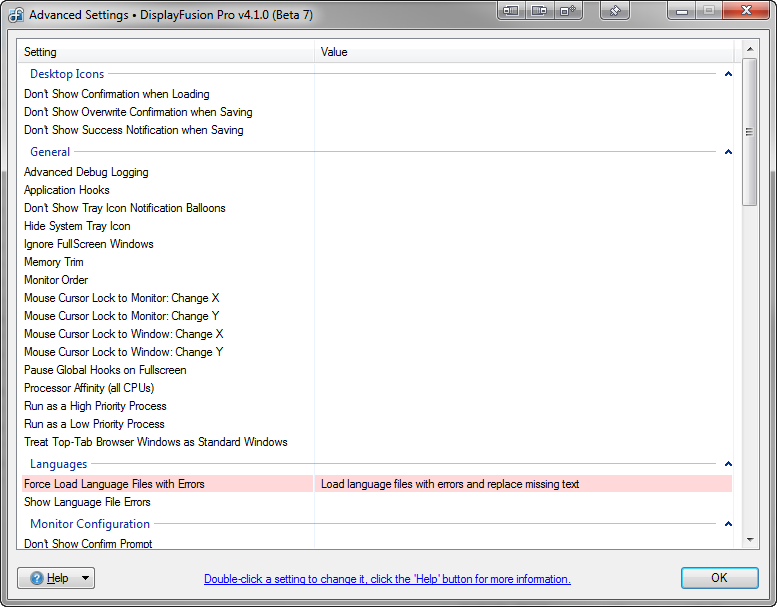The height and width of the screenshot is (607, 777).
Task: Select the Hide System Tray Icon setting
Action: [77, 226]
